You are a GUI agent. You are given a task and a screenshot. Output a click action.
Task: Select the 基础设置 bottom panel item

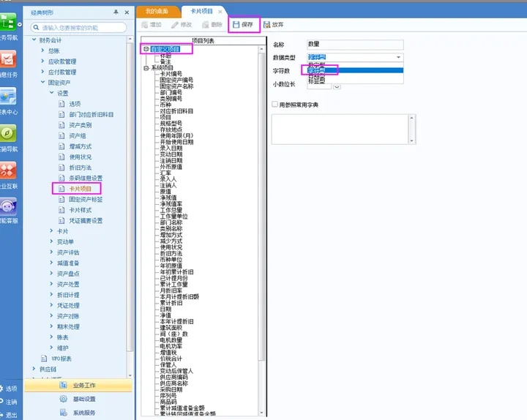tap(83, 399)
